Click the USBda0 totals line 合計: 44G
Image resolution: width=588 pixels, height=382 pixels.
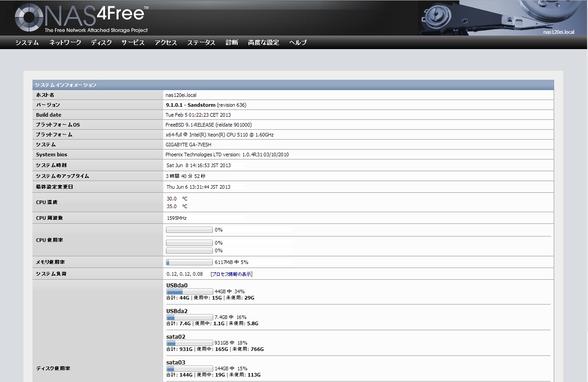210,298
